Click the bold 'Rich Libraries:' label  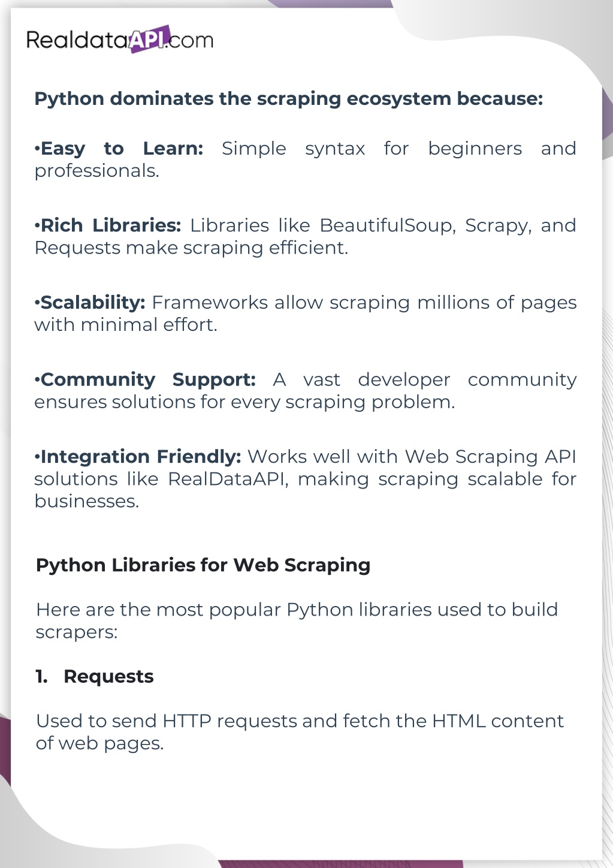tap(108, 225)
